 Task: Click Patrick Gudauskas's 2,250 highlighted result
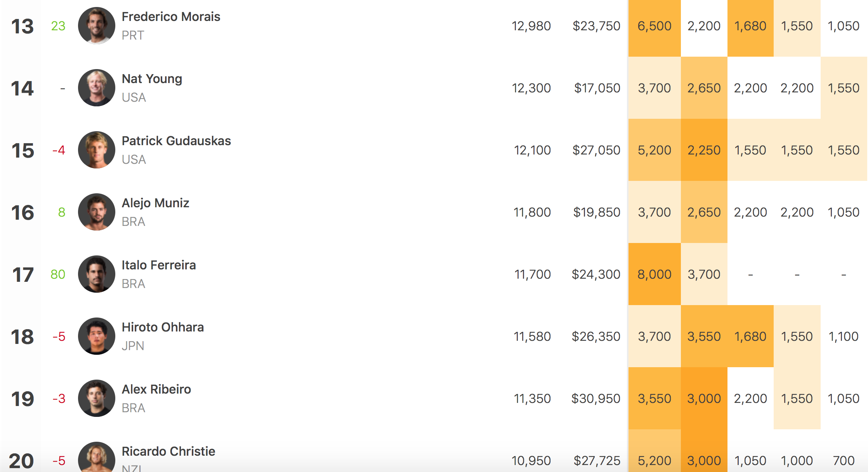704,150
